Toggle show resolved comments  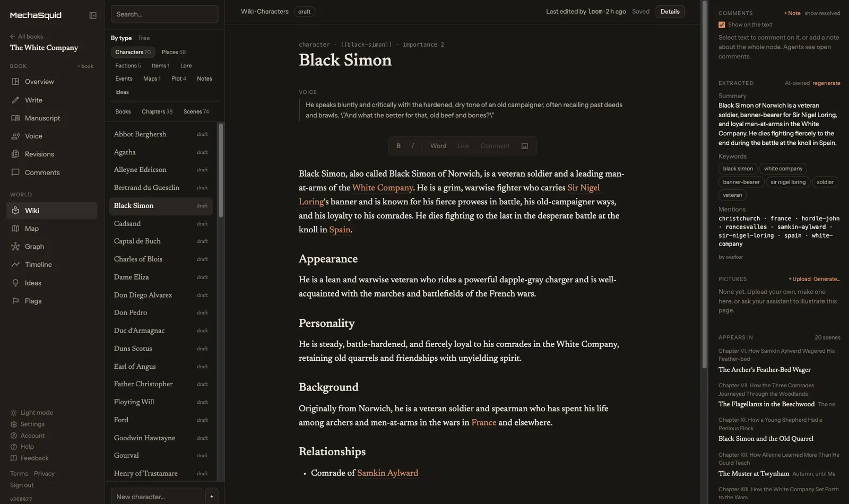(822, 13)
